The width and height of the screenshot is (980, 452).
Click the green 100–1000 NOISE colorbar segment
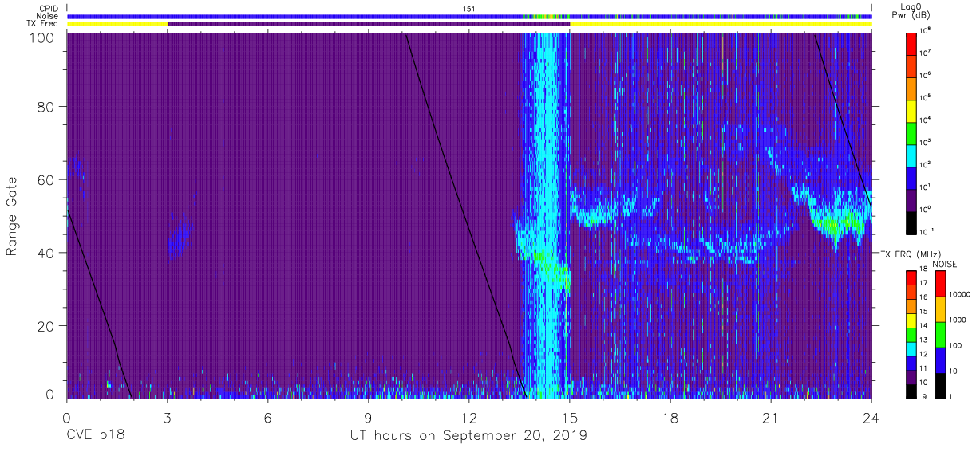(x=940, y=334)
